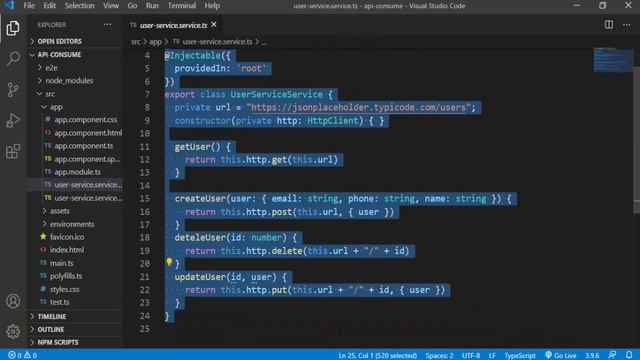
Task: Click TypeScript version 3.9.6
Action: pos(592,355)
